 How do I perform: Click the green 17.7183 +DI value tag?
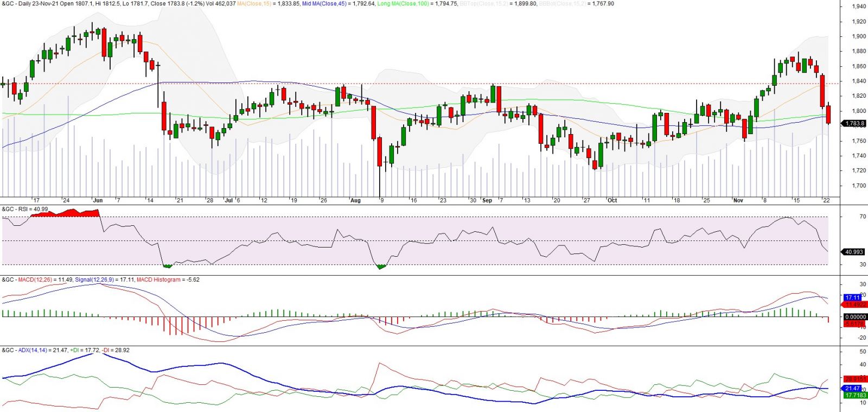pyautogui.click(x=856, y=395)
